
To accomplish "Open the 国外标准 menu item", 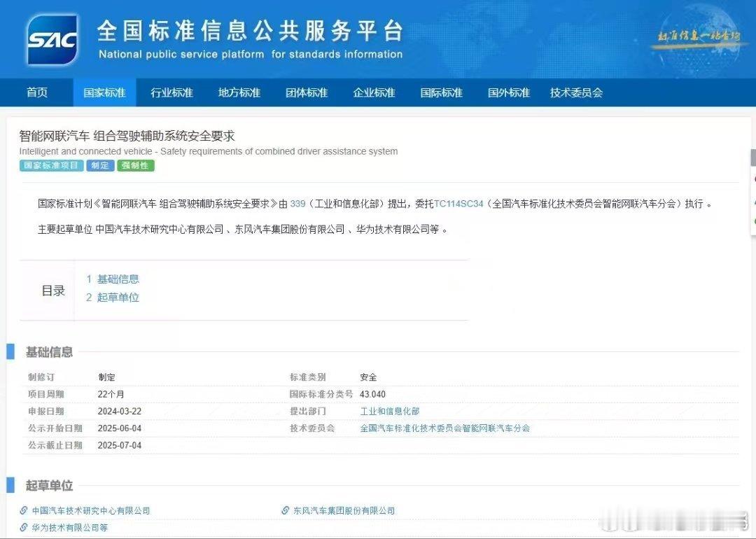I will click(509, 92).
